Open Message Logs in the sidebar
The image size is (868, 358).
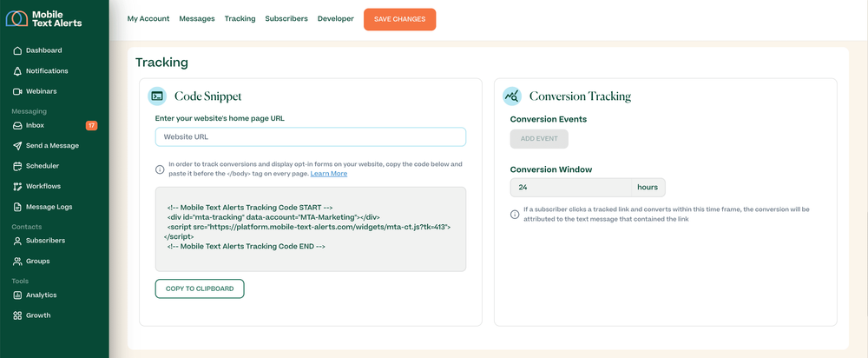[x=49, y=207]
